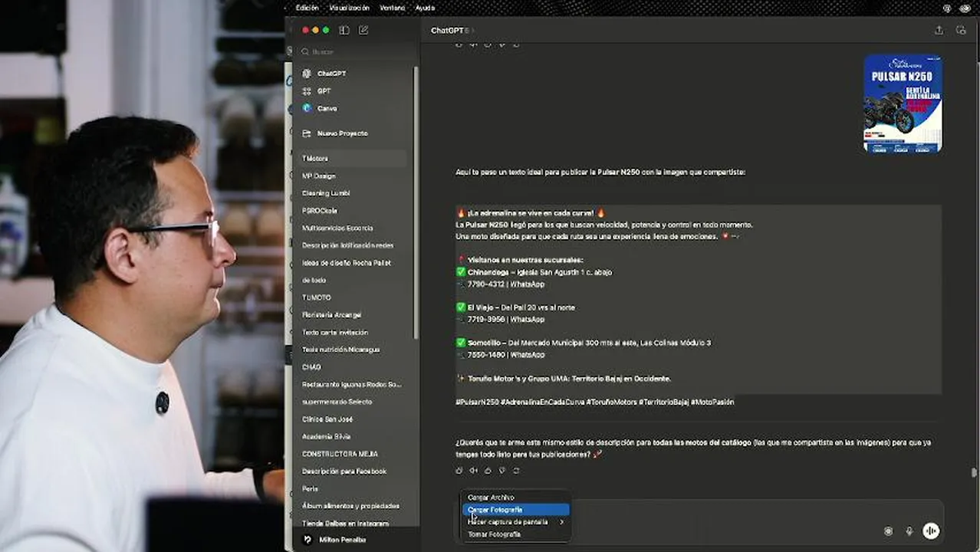Select Cargar Fotografía menu option

(x=516, y=510)
